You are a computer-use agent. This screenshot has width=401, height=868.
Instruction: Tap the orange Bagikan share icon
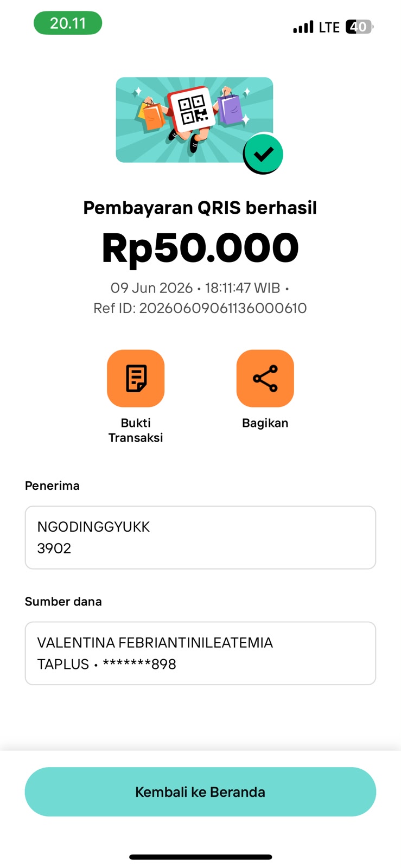[265, 378]
